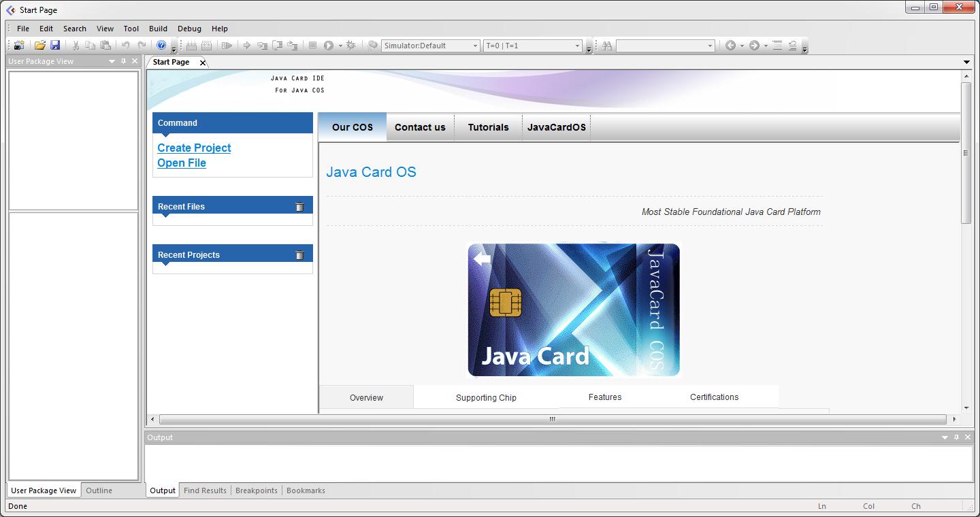Click the Redo arrow icon
980x517 pixels.
pos(142,46)
